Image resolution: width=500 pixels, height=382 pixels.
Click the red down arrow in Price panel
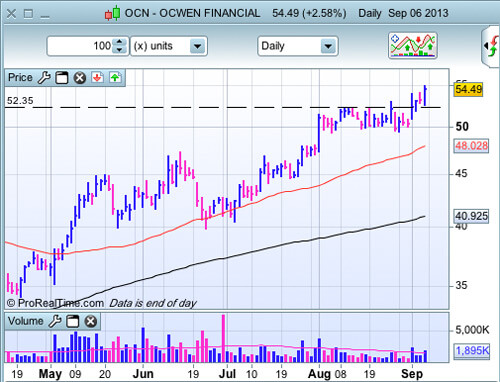pyautogui.click(x=97, y=78)
